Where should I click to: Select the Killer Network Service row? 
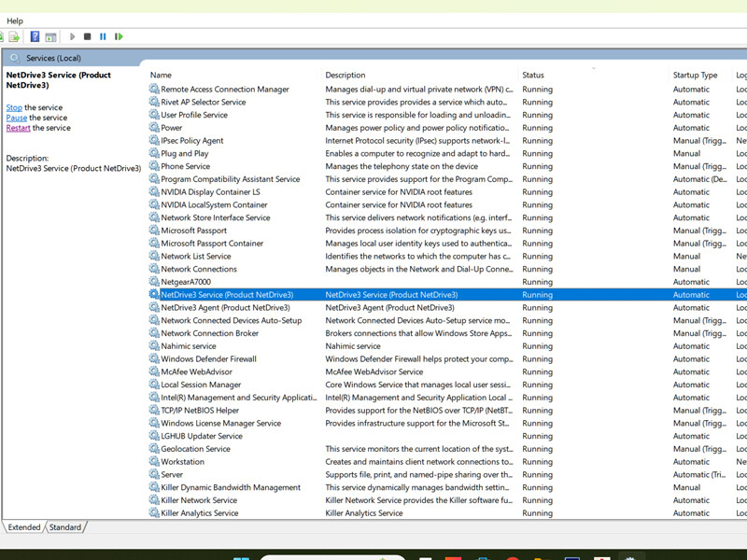(199, 500)
